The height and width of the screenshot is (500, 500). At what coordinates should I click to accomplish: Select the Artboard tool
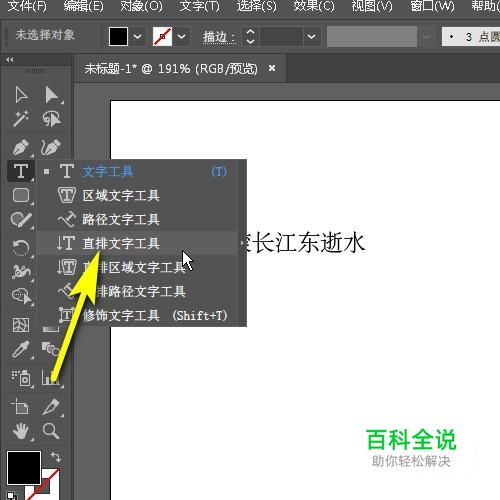(x=20, y=407)
